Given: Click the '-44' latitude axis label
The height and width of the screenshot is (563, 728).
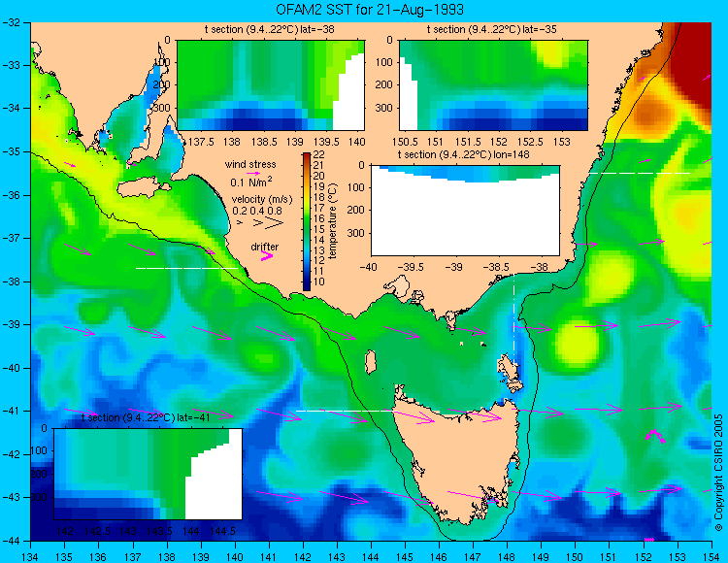Looking at the screenshot, I should tap(10, 541).
